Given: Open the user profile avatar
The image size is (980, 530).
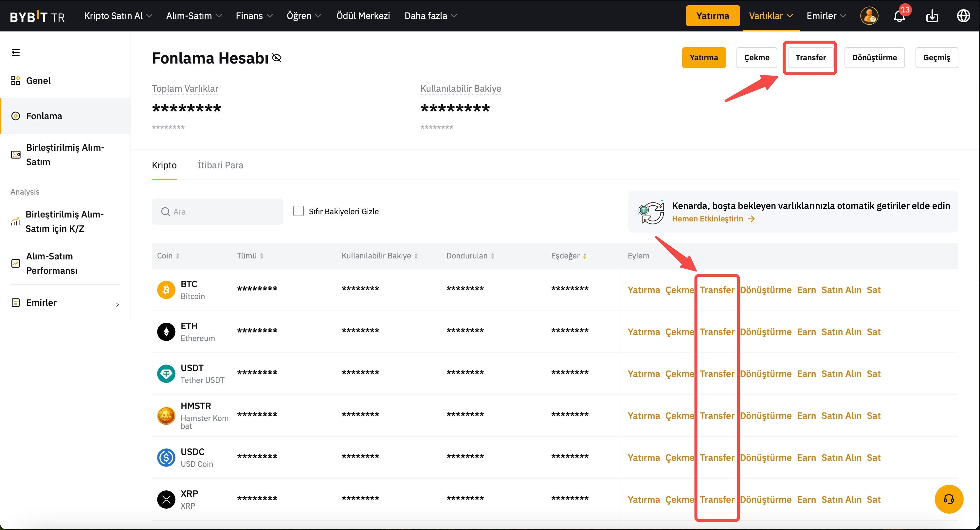Looking at the screenshot, I should 869,16.
